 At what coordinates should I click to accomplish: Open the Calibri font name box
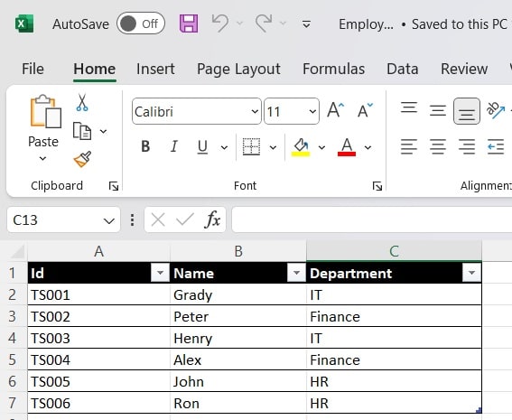tap(197, 111)
